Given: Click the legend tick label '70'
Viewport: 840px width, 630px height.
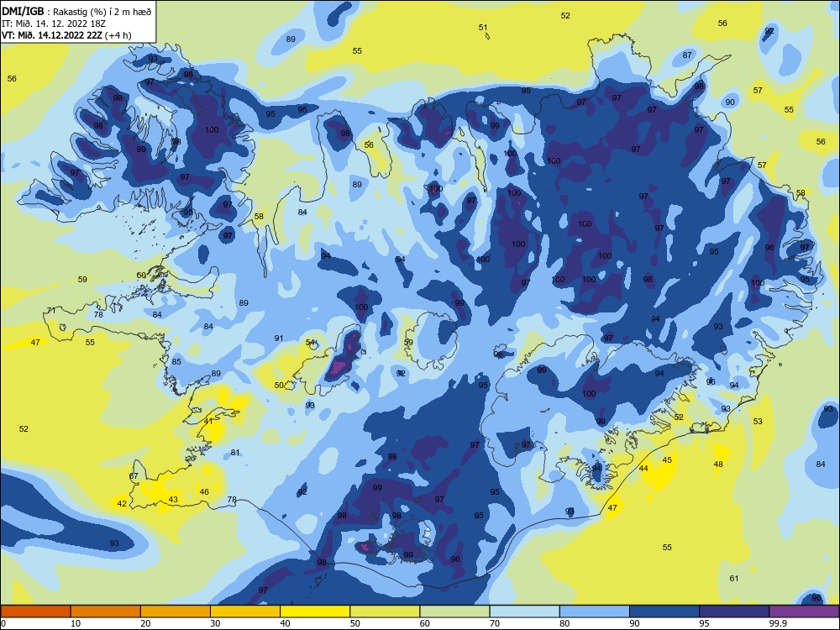Looking at the screenshot, I should [495, 623].
